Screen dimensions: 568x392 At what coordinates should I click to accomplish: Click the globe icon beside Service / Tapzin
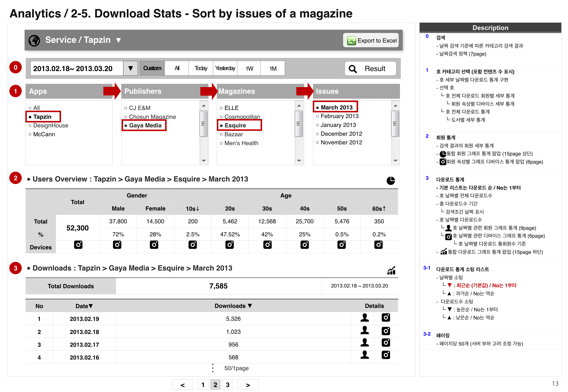point(34,40)
